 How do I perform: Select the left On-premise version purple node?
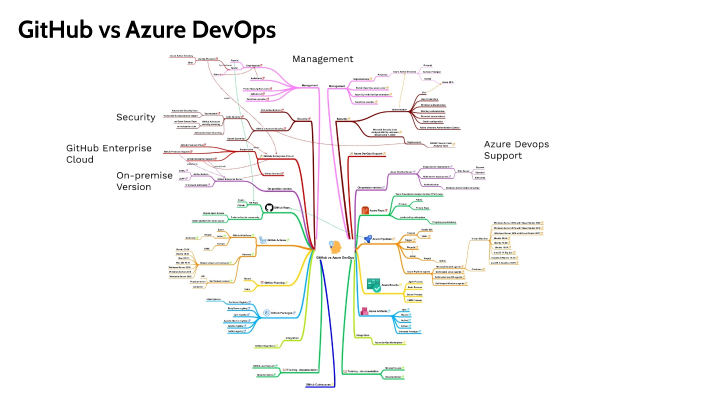279,189
